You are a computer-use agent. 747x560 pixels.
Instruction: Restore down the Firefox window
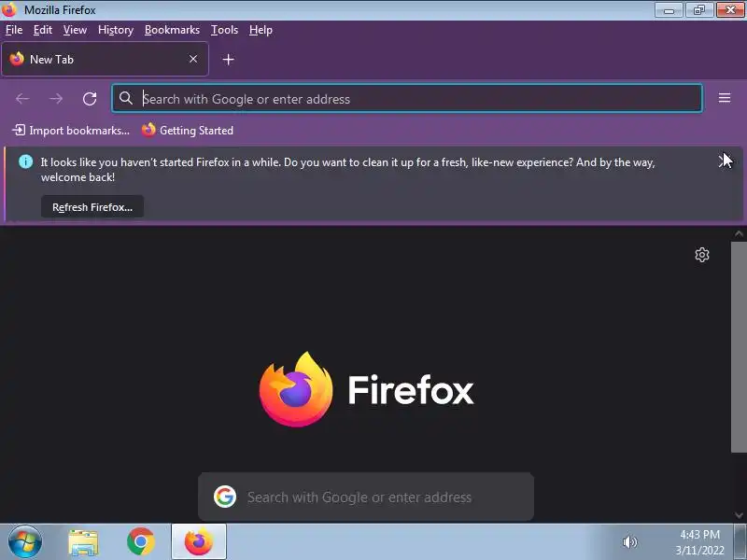pyautogui.click(x=699, y=9)
